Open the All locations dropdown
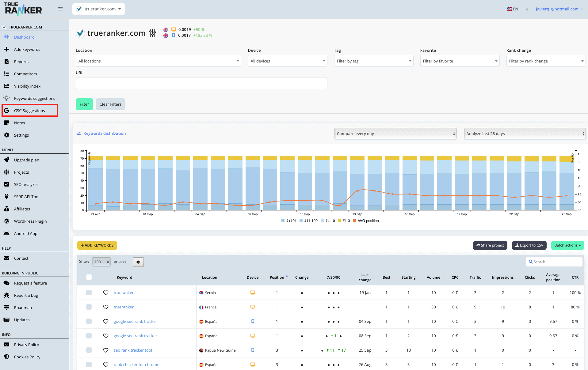 tap(158, 61)
